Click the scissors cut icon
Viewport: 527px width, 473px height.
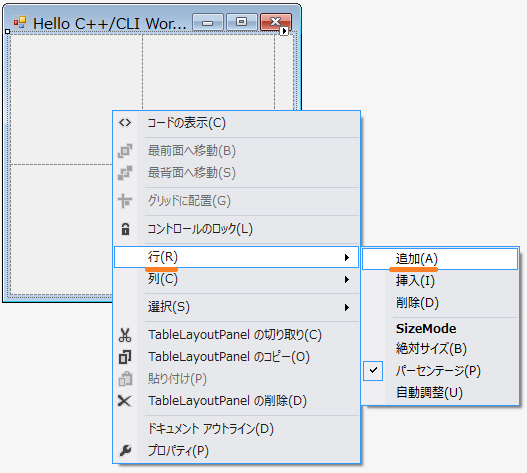pyautogui.click(x=125, y=335)
